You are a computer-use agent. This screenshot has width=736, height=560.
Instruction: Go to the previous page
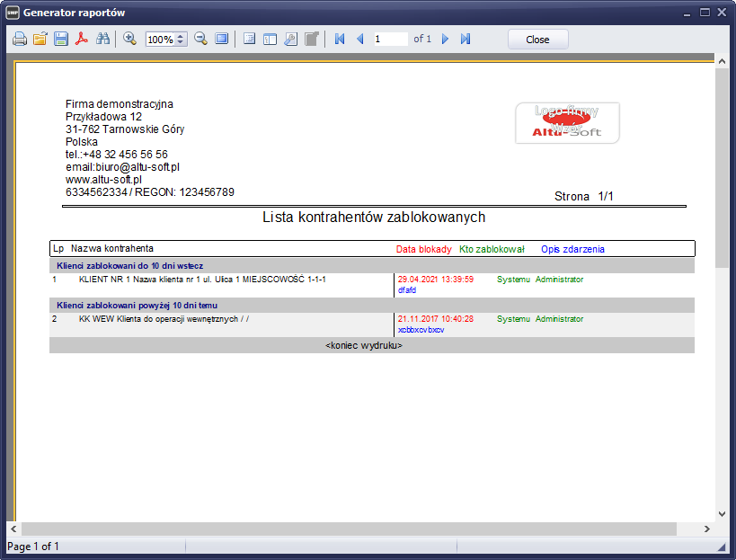[x=360, y=40]
